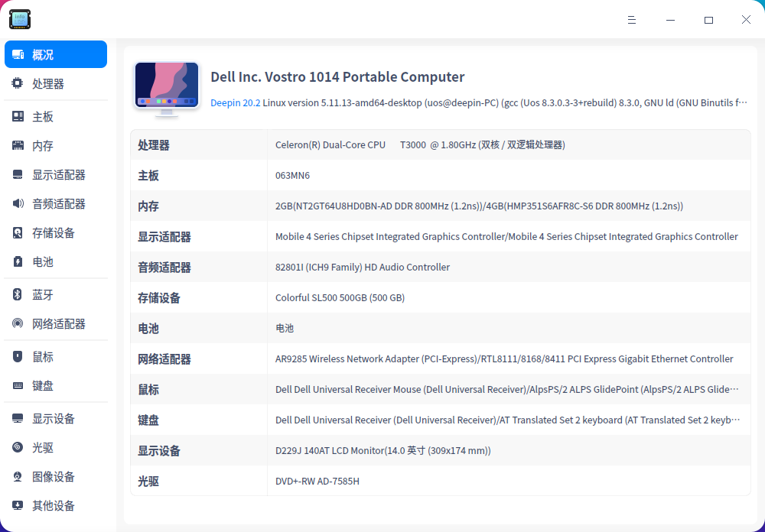Click the 显示设备 row label in table
The width and height of the screenshot is (765, 532).
coord(159,450)
